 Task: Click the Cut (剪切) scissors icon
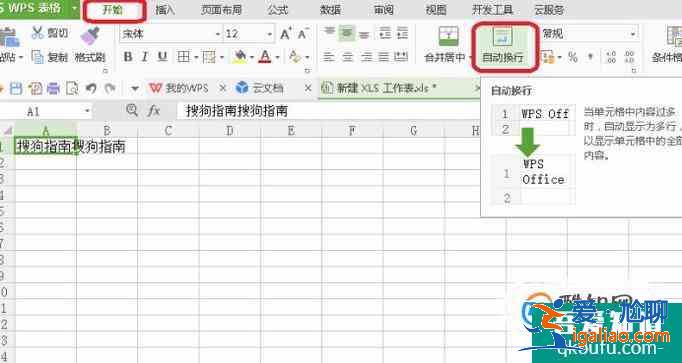[38, 33]
